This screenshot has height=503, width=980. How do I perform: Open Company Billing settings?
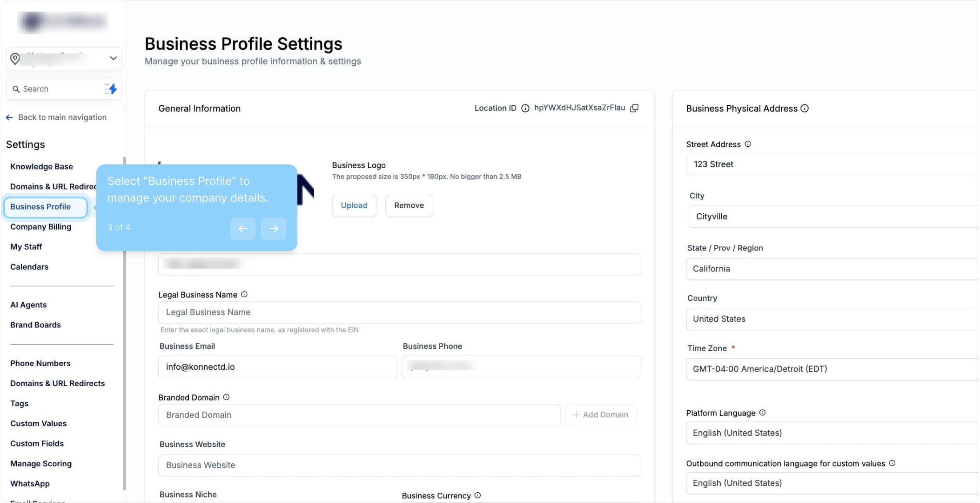point(40,227)
